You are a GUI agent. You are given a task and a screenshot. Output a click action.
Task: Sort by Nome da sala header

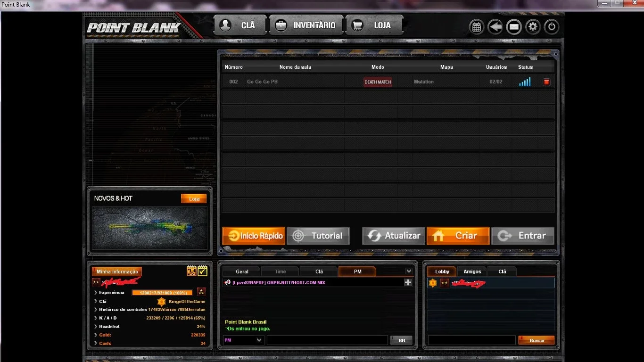click(295, 67)
